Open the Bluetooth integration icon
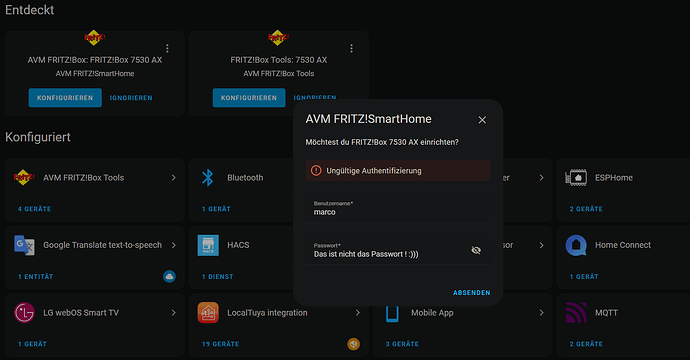 [x=207, y=177]
